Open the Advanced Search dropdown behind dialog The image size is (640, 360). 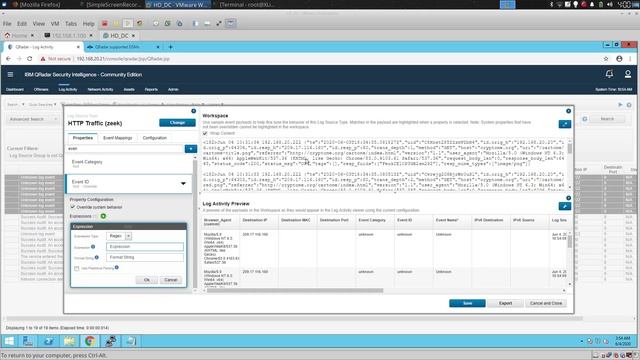point(33,119)
